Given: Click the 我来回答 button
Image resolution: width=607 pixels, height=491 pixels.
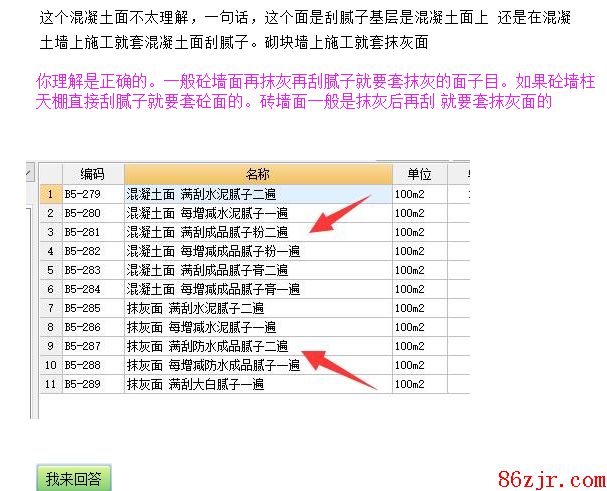Looking at the screenshot, I should click(73, 477).
